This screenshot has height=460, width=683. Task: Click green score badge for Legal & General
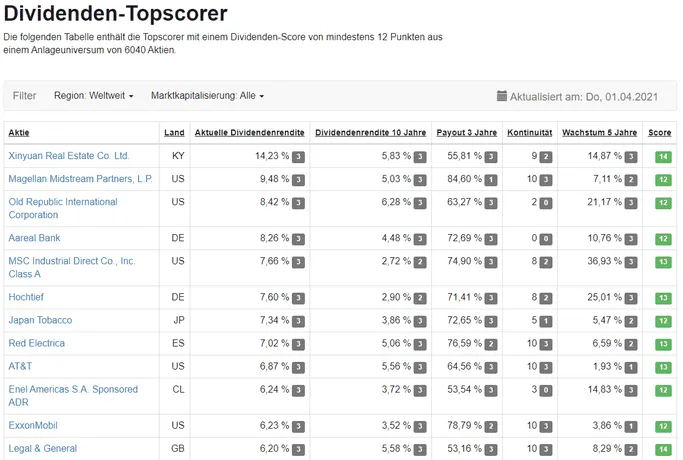(663, 449)
